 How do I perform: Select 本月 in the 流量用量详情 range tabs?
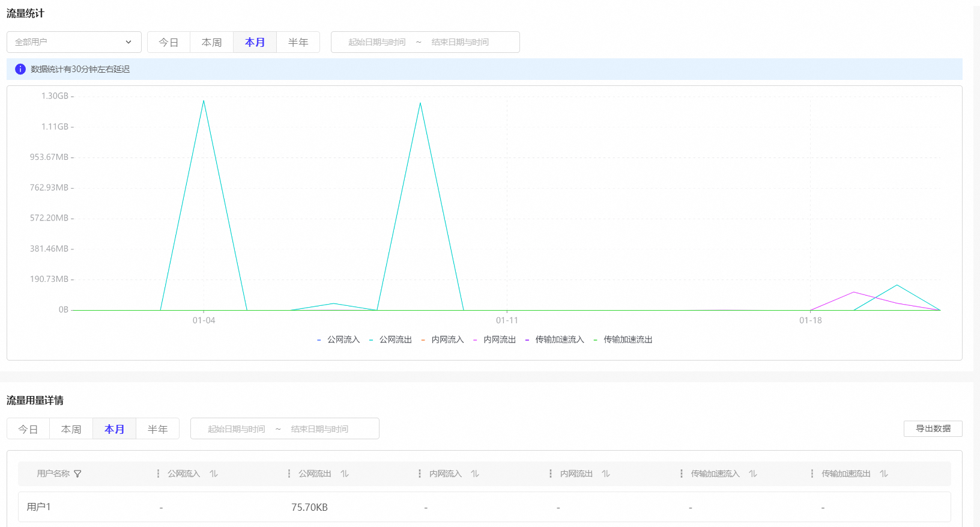[x=115, y=429]
